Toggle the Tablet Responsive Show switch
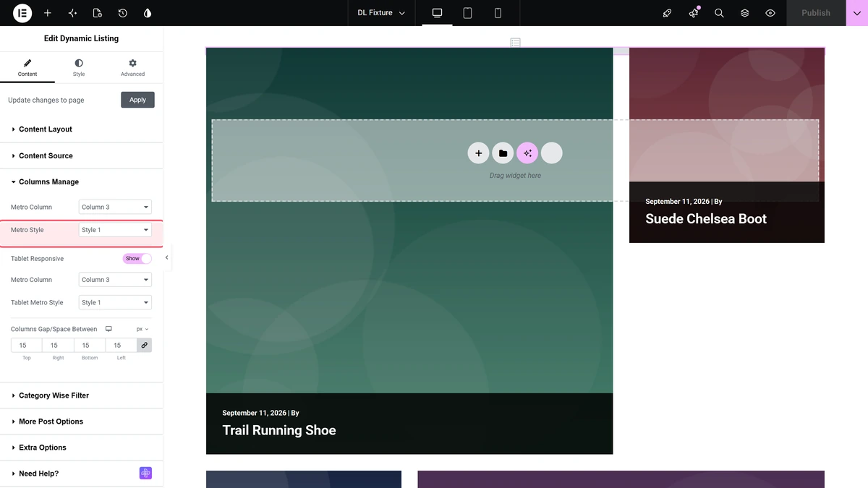This screenshot has height=488, width=868. (x=137, y=258)
